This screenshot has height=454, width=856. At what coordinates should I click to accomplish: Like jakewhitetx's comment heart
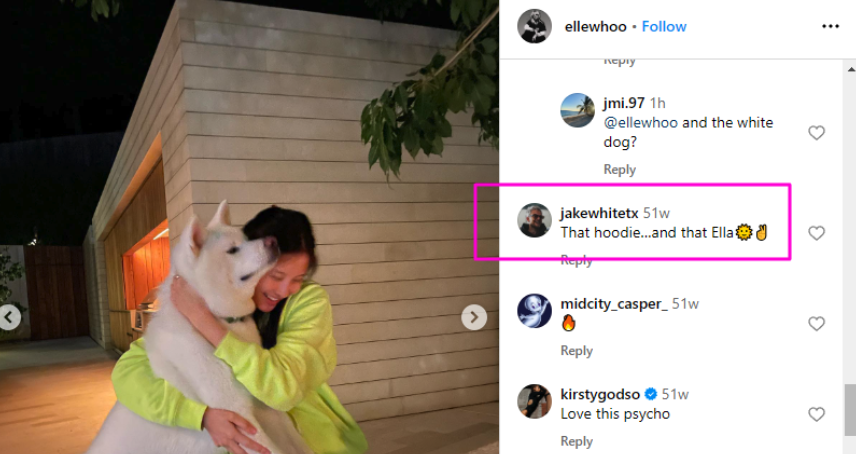tap(816, 233)
